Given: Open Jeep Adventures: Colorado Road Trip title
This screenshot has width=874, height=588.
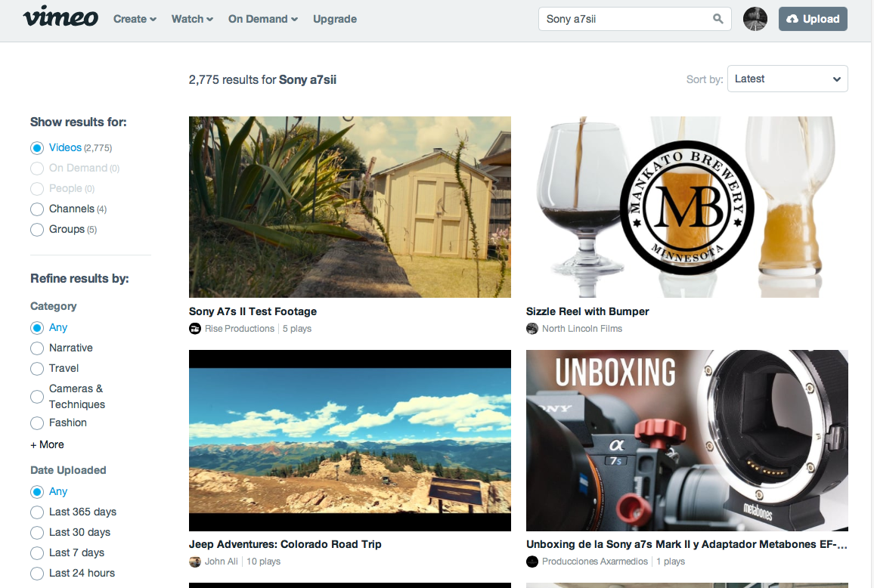Looking at the screenshot, I should coord(285,544).
